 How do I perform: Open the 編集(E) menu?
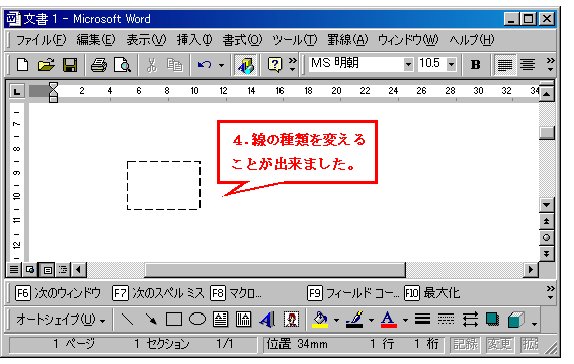coord(96,40)
